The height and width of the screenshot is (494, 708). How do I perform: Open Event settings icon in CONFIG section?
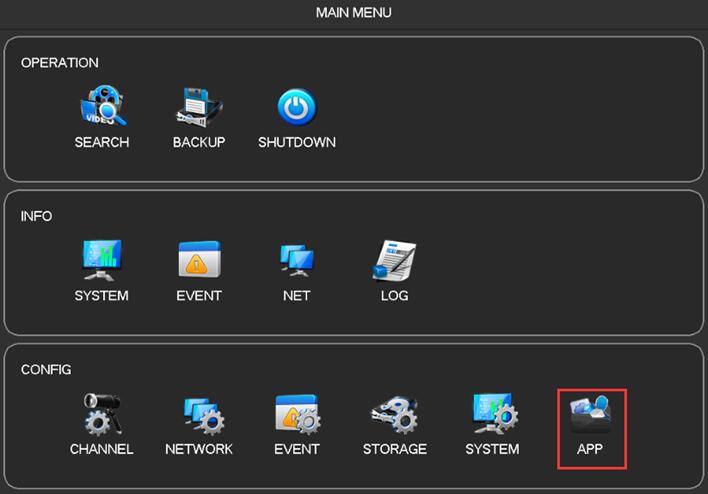tap(296, 414)
